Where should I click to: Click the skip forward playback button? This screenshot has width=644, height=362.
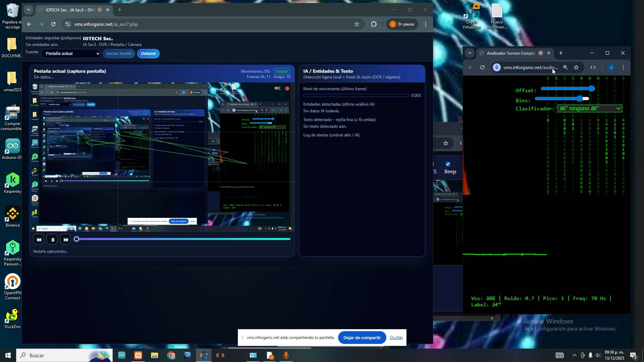point(66,240)
